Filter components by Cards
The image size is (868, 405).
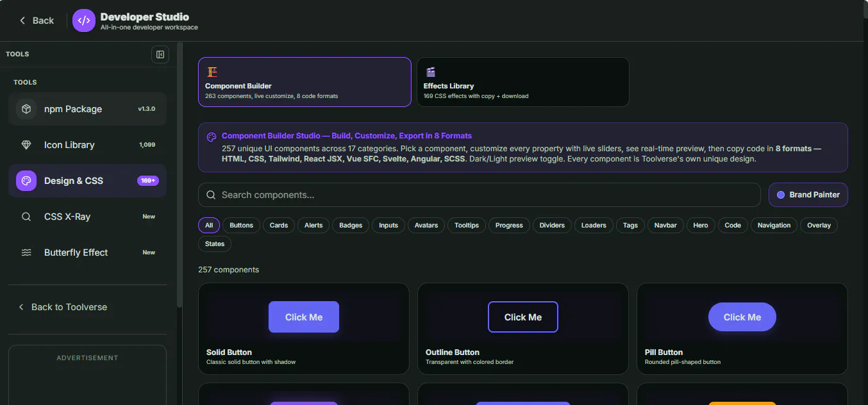tap(279, 226)
